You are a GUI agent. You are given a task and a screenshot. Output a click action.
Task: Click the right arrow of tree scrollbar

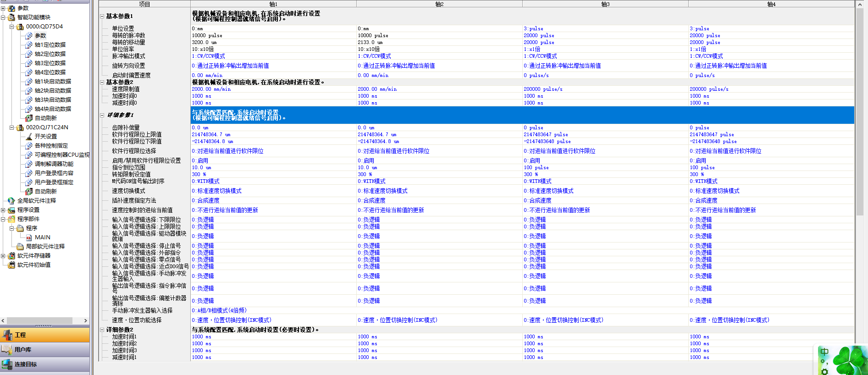86,321
